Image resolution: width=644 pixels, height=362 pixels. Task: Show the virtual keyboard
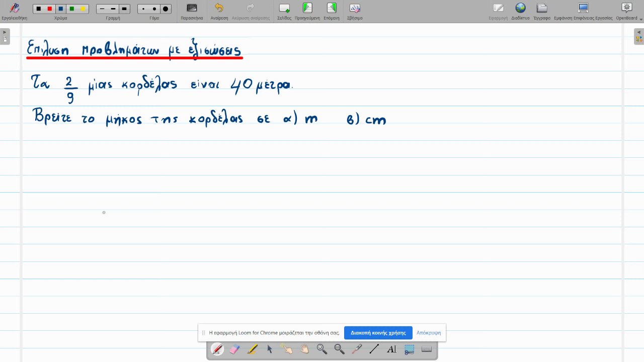(x=427, y=349)
